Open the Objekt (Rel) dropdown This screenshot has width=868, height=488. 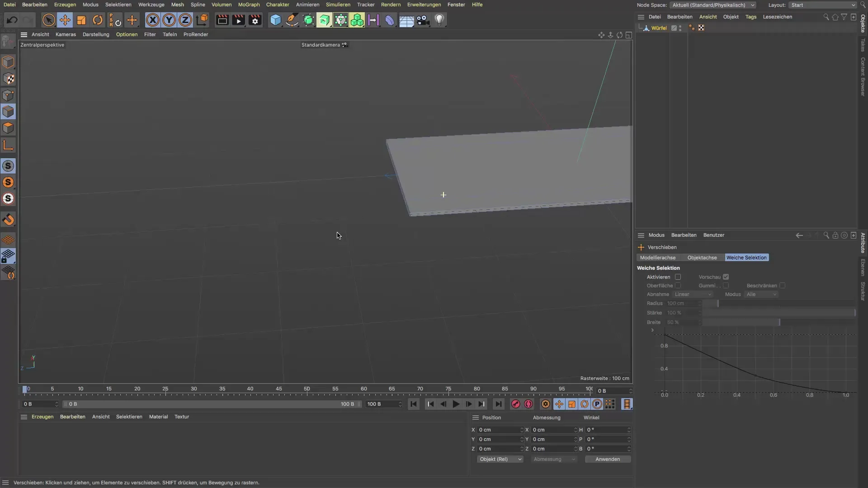pyautogui.click(x=500, y=459)
